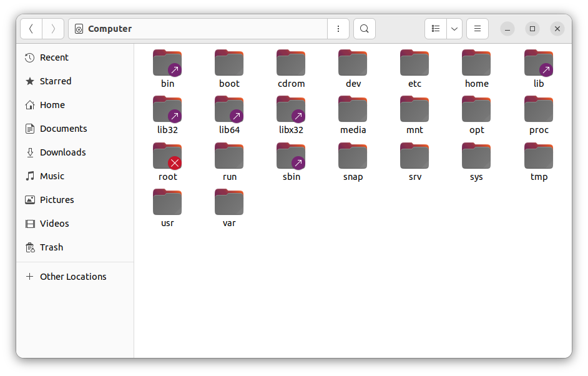Open the search magnifier
Screen dimensions: 588x376
point(364,29)
